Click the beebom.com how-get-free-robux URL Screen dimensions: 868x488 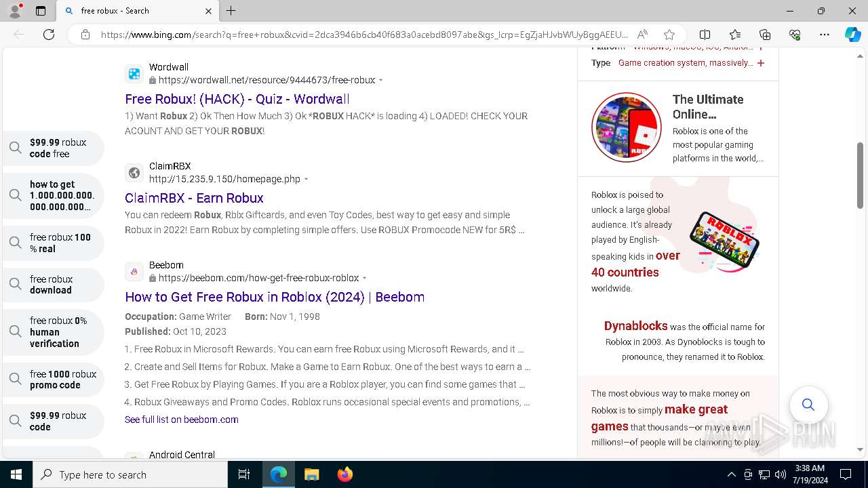pyautogui.click(x=259, y=278)
